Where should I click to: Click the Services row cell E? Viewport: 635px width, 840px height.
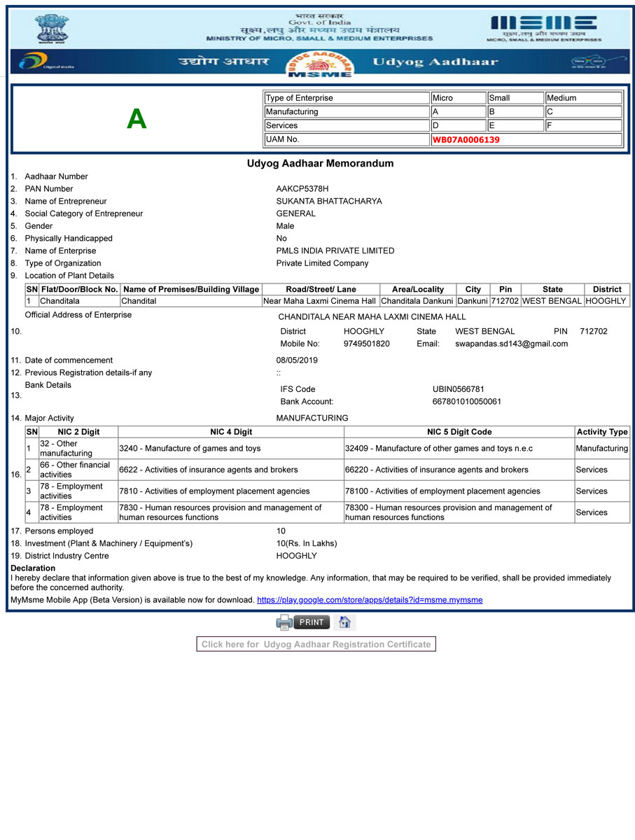pos(516,126)
